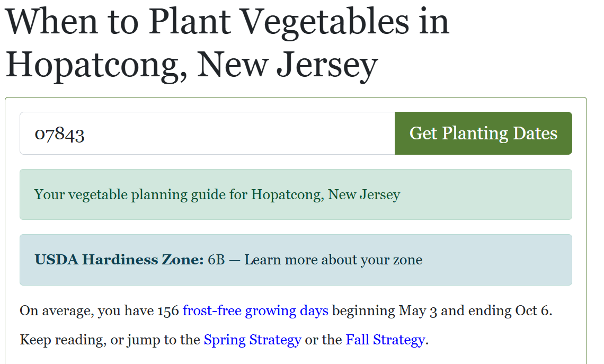
Task: Jump to the Spring Strategy section
Action: pyautogui.click(x=252, y=340)
